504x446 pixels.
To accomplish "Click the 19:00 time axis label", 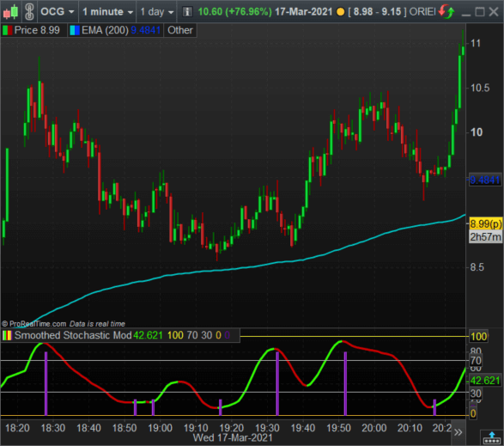I will (160, 428).
